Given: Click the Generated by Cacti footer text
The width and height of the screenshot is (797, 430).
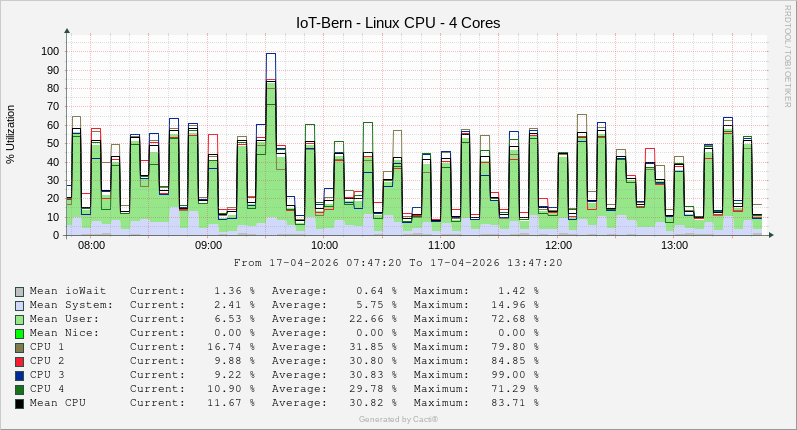Looking at the screenshot, I should point(398,419).
